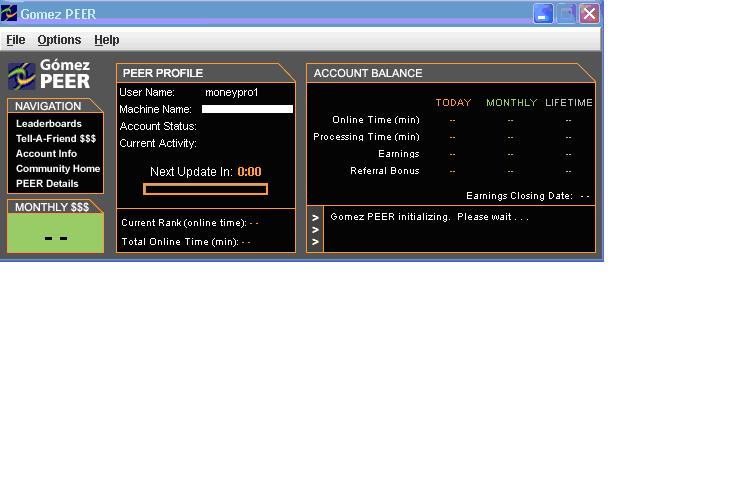Click Total Online Time (min) text
This screenshot has width=746, height=497.
click(180, 242)
